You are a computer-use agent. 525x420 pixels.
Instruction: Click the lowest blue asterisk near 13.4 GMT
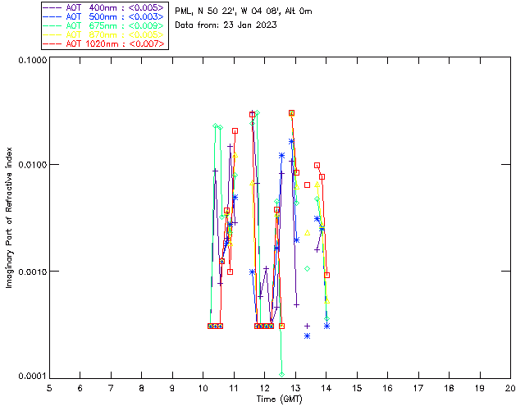307,336
